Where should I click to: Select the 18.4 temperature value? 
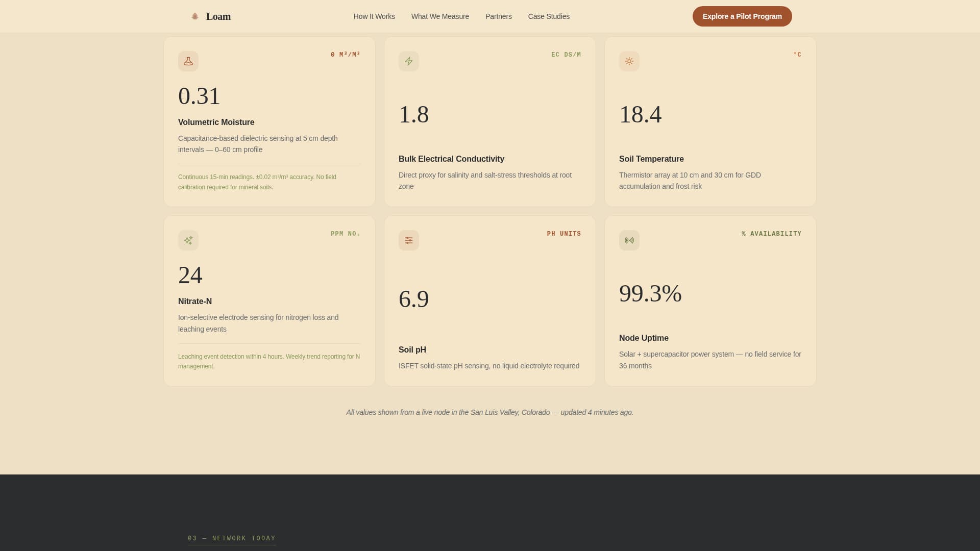(x=640, y=114)
